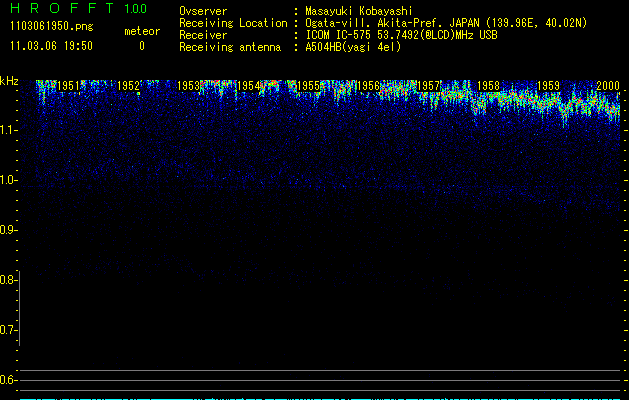This screenshot has height=400, width=629.
Task: Select receiver text ICOM IC-575 53.7492 MHz USB
Action: (401, 35)
